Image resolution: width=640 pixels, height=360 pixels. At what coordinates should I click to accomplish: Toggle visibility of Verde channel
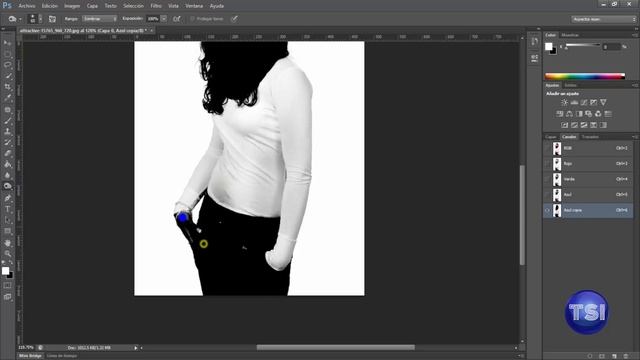click(547, 179)
